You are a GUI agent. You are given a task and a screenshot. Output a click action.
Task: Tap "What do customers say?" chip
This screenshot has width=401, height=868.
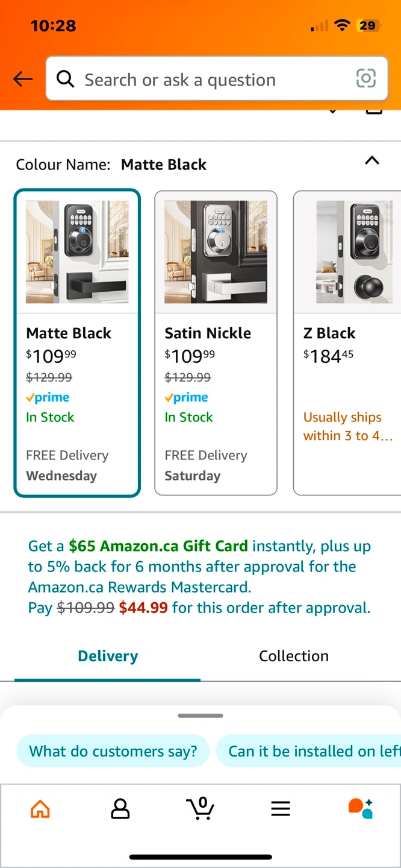pyautogui.click(x=113, y=751)
